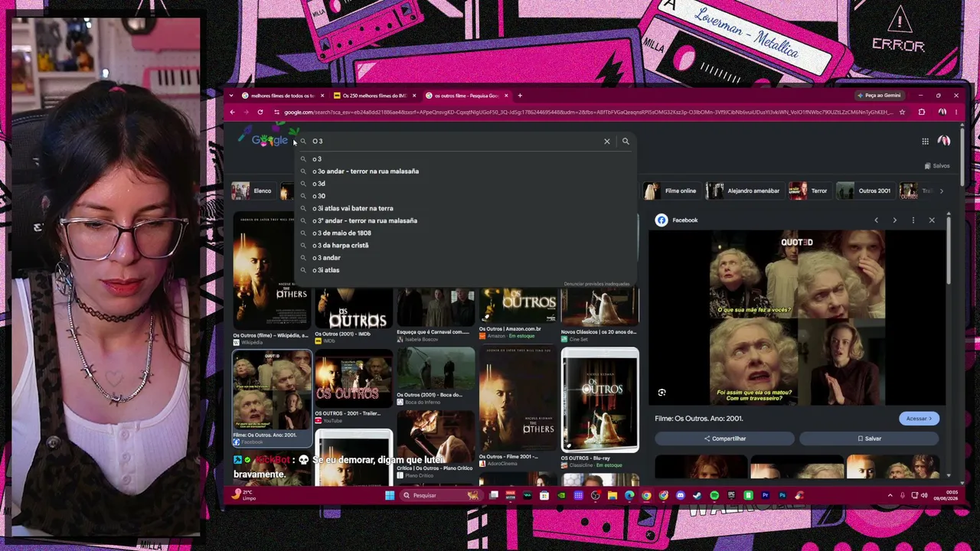Show hidden system tray icons
Screen dimensions: 980x551
tap(890, 495)
